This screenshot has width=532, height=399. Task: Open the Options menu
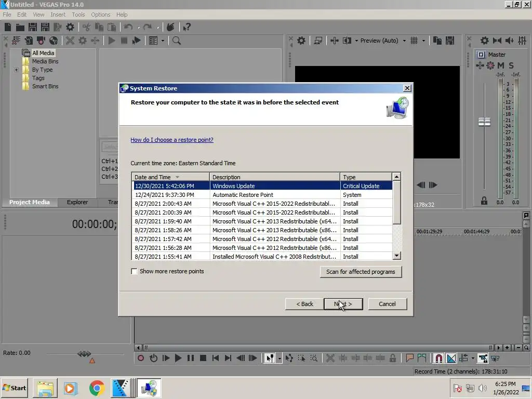click(100, 15)
